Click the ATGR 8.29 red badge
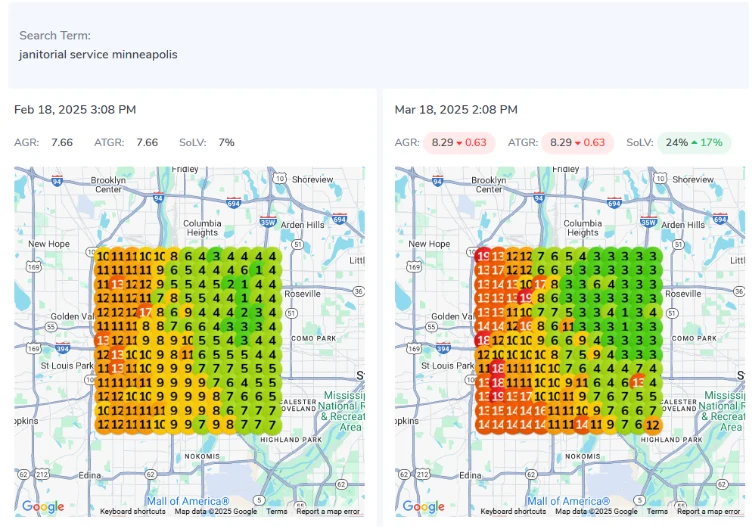 579,142
